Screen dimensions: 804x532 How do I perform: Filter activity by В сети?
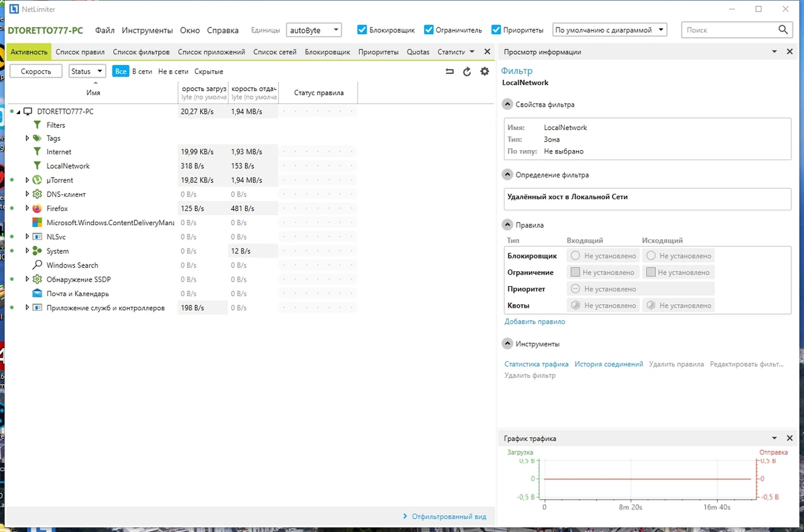[142, 71]
